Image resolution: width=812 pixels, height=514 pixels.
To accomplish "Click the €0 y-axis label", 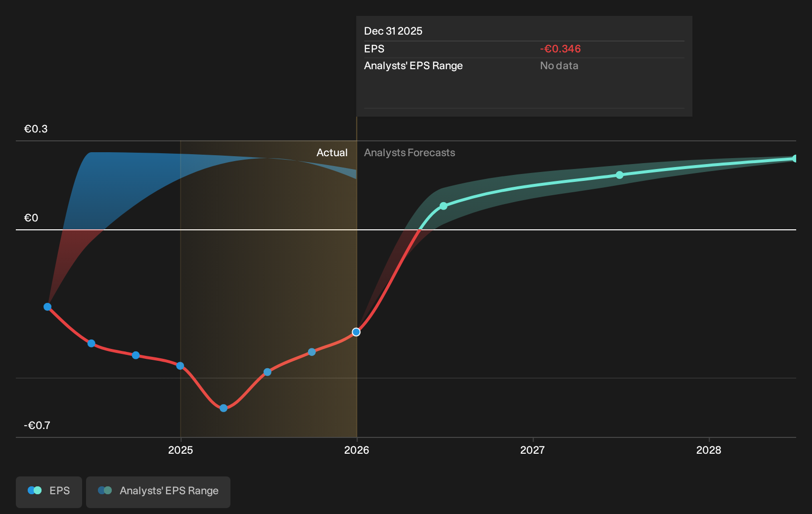I will [x=31, y=218].
